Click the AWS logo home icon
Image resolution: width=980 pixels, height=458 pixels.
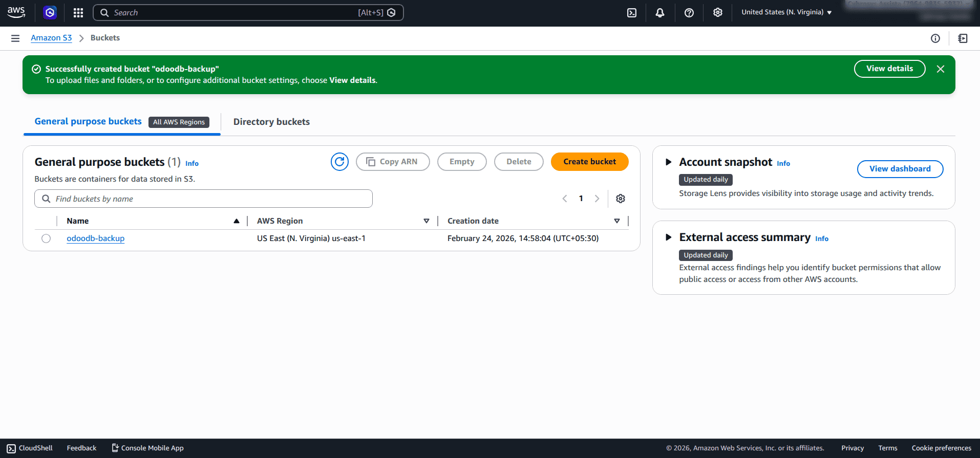[x=16, y=12]
